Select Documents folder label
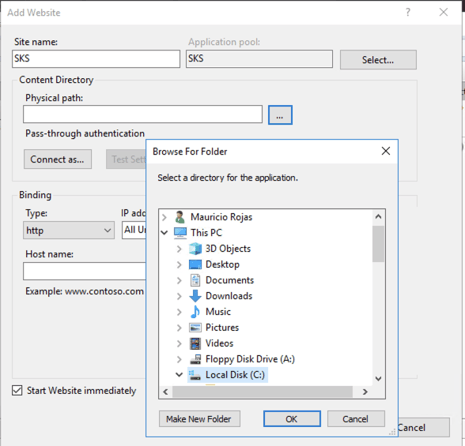Image resolution: width=465 pixels, height=446 pixels. (230, 280)
